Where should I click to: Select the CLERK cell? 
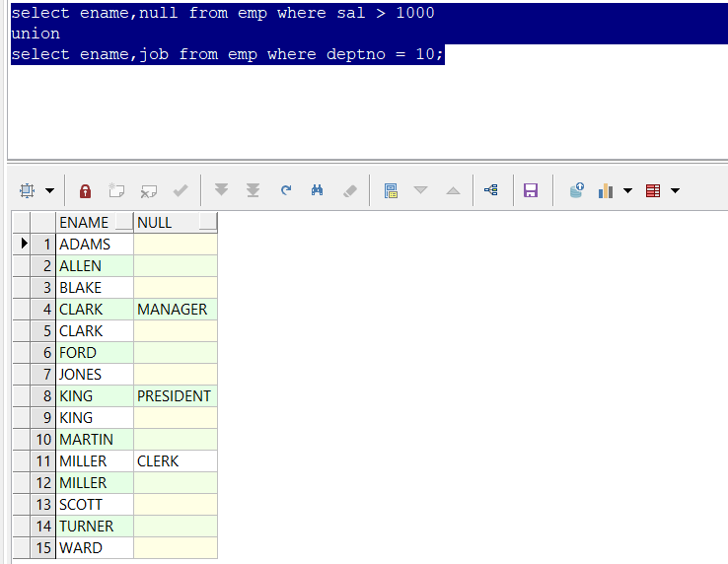pyautogui.click(x=176, y=460)
